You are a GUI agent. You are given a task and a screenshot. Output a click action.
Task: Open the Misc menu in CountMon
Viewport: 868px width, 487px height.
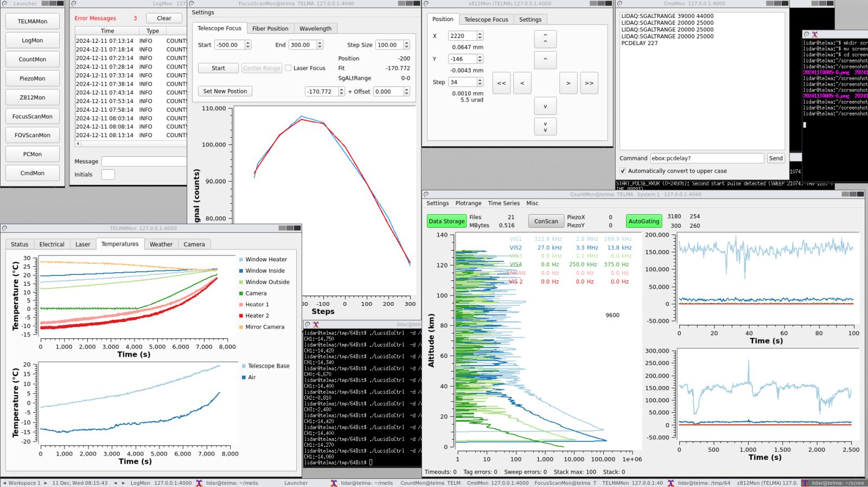click(532, 203)
